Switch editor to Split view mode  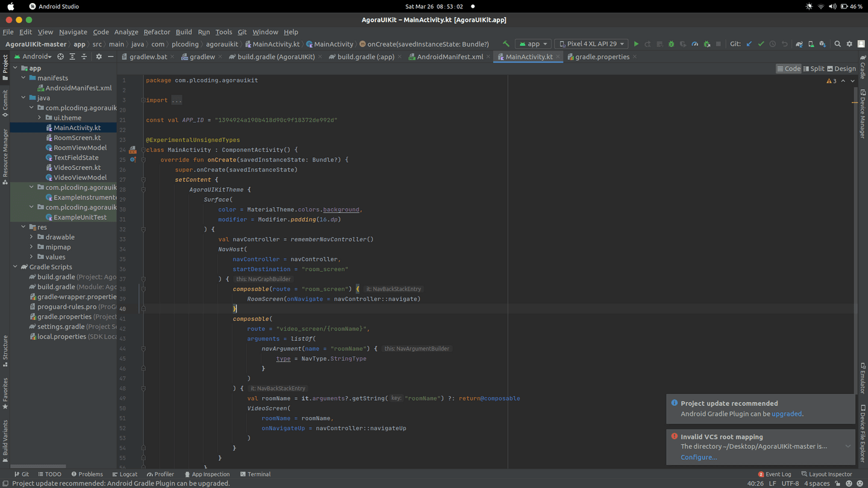click(x=814, y=69)
